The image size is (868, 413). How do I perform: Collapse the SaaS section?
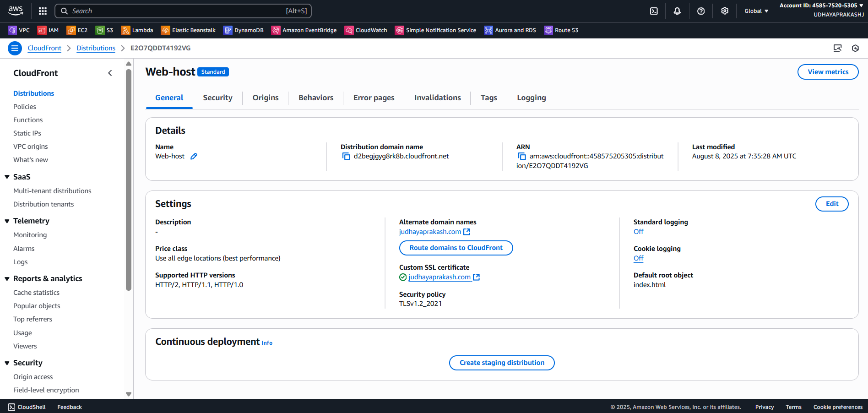7,177
